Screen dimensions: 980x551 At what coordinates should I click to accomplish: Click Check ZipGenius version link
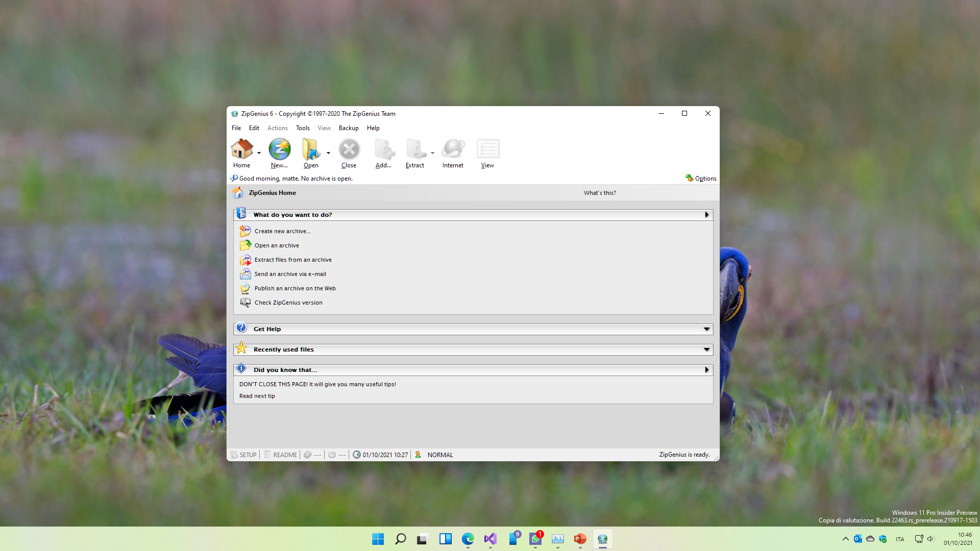point(288,303)
